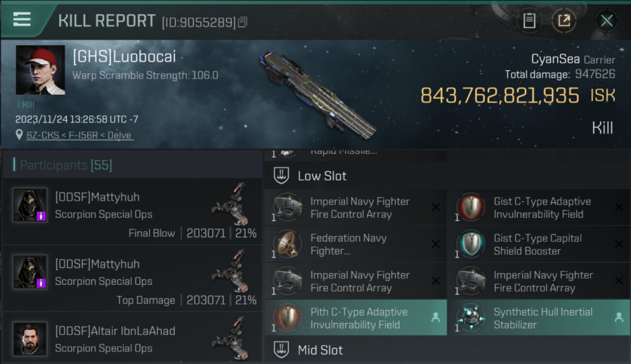This screenshot has width=631, height=364.
Task: Select Synthetic Hull Inertial Stabilizer icon
Action: 470,318
